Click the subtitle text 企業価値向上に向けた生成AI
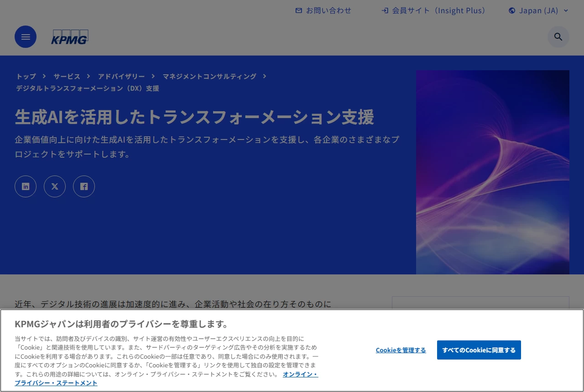Image resolution: width=584 pixels, height=392 pixels. (207, 147)
